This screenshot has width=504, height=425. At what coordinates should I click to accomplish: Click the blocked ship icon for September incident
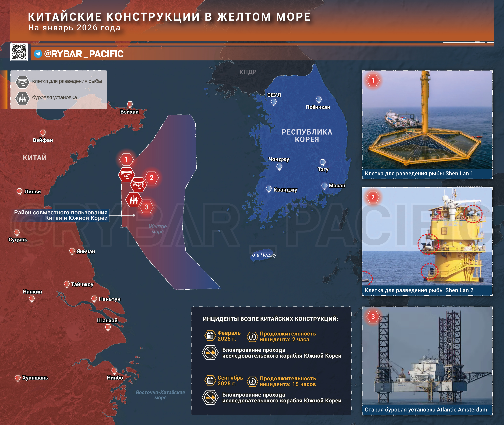click(210, 397)
